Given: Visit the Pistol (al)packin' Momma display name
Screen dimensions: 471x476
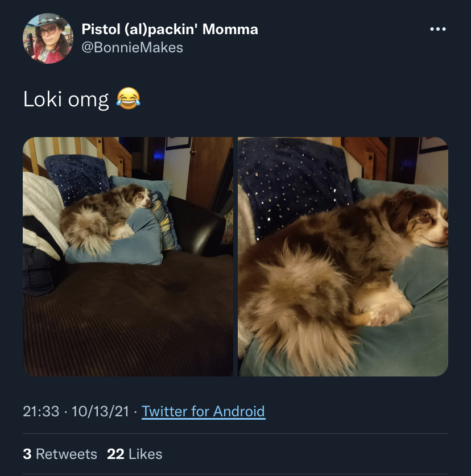Looking at the screenshot, I should tap(170, 29).
